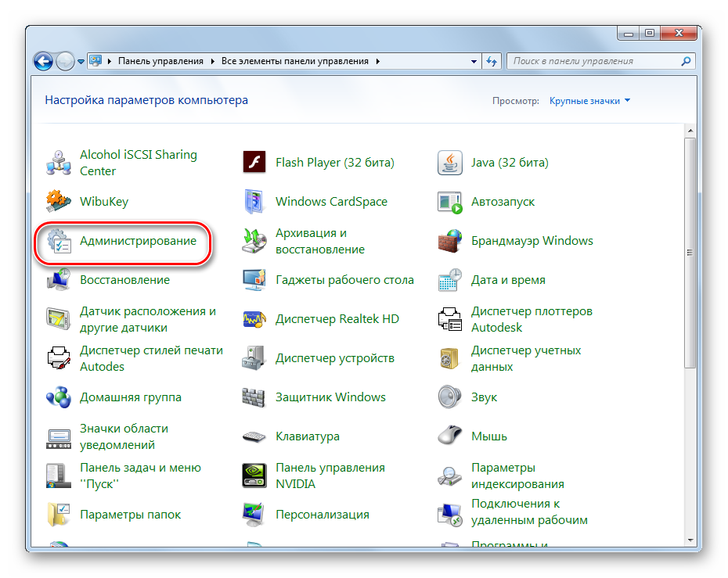Open the Дата и время icon
The height and width of the screenshot is (578, 728).
pos(450,280)
